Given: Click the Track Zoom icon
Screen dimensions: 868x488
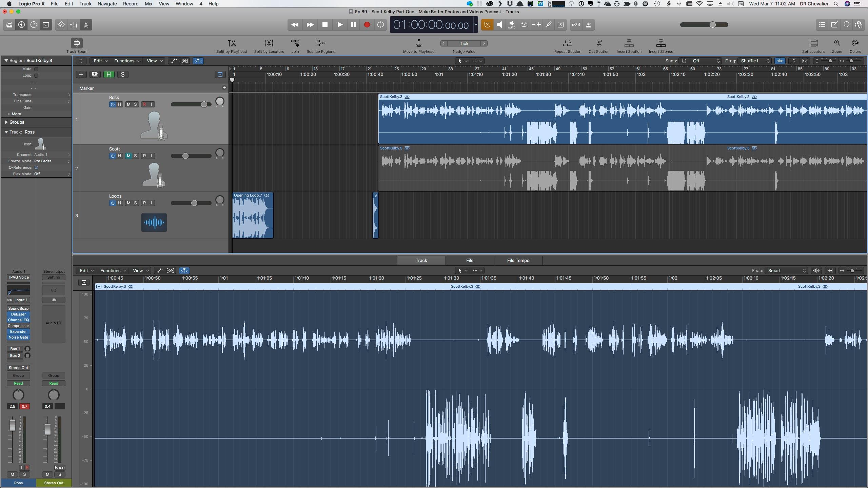Looking at the screenshot, I should [77, 43].
